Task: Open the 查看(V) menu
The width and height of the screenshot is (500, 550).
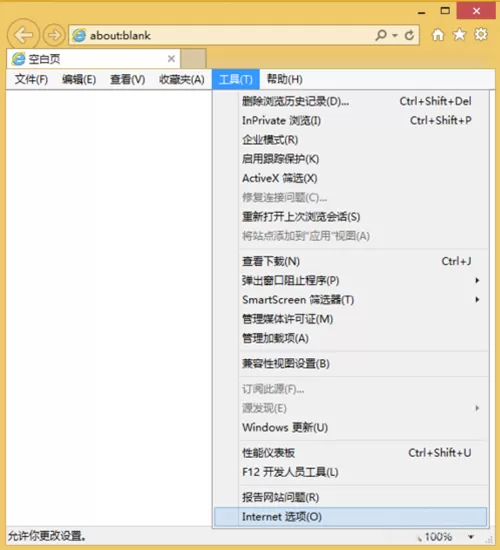Action: coord(127,79)
